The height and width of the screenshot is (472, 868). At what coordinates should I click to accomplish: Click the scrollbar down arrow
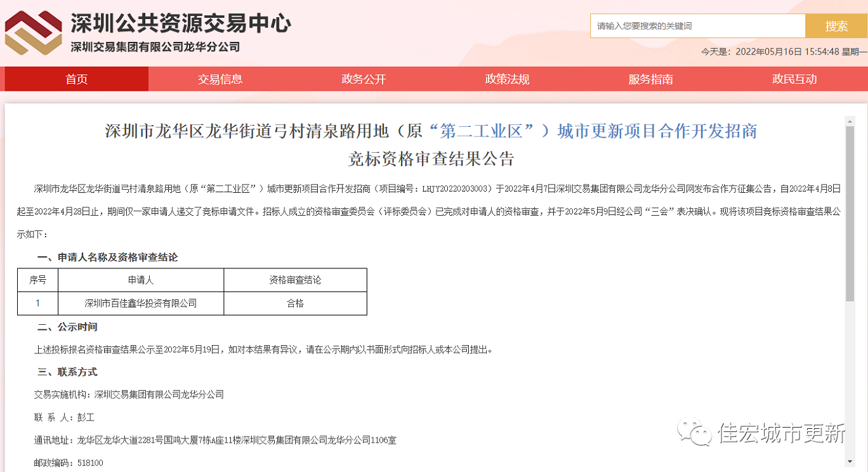[850, 461]
